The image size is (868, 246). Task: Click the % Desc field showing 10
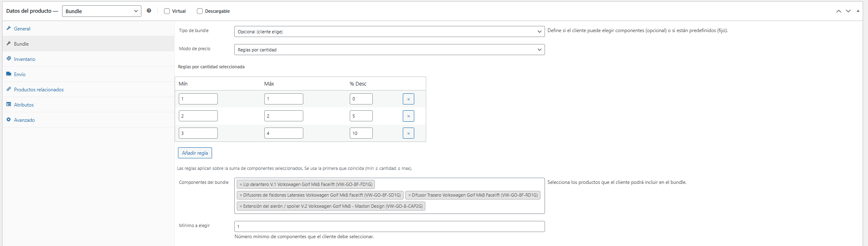point(361,133)
